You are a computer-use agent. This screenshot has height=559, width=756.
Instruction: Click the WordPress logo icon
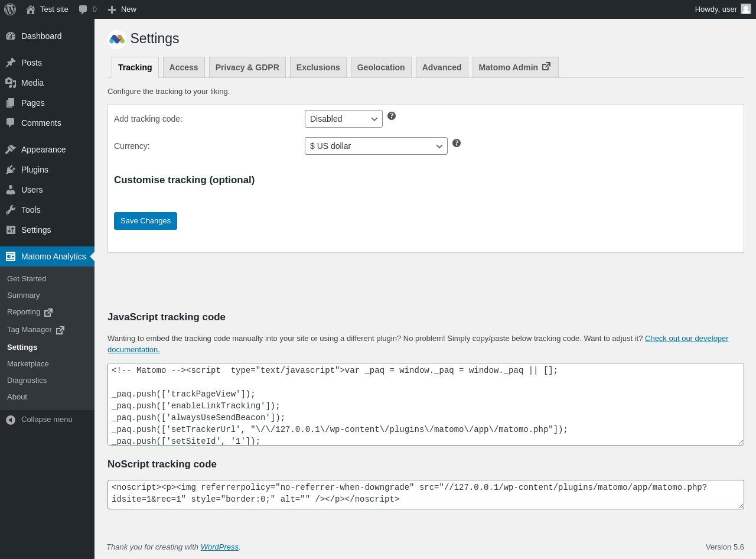coord(10,9)
